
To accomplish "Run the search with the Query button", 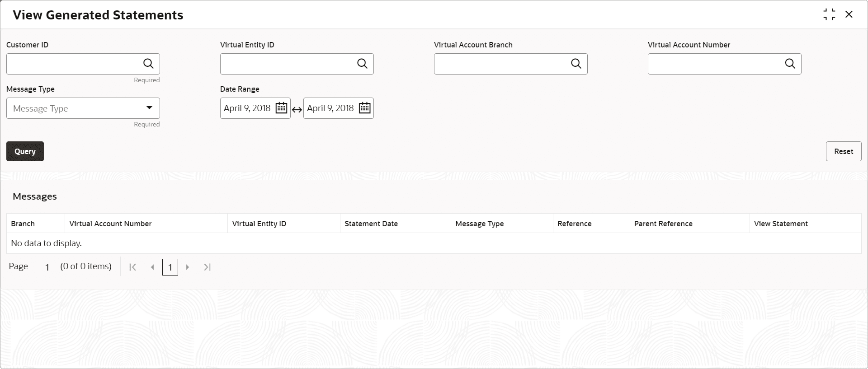I will coord(25,151).
